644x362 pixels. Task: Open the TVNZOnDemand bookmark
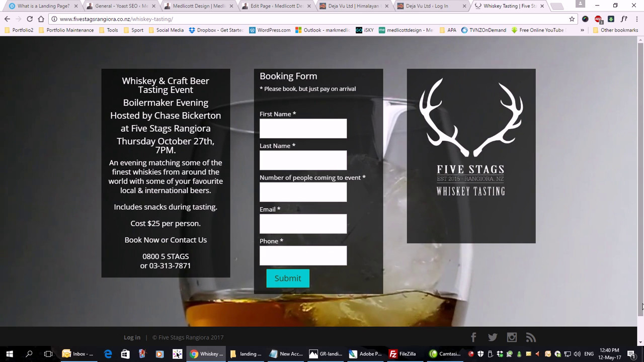[484, 30]
